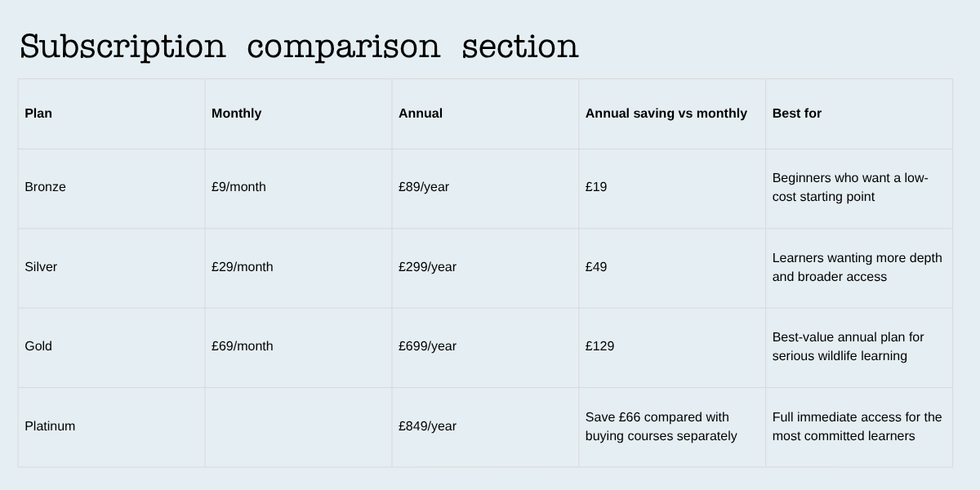Select the £89/year Bronze annual price
The width and height of the screenshot is (980, 490).
coord(424,187)
